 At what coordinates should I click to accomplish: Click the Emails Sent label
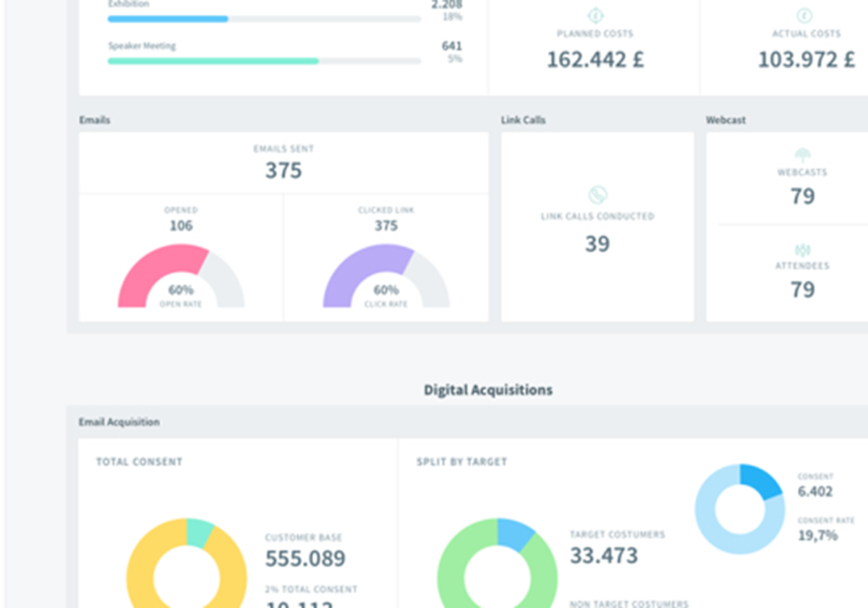tap(284, 149)
